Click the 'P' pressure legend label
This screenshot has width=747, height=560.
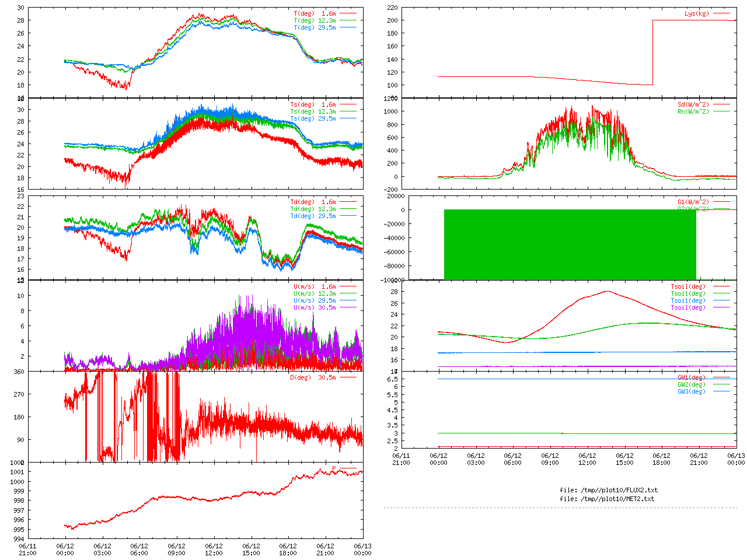(334, 468)
